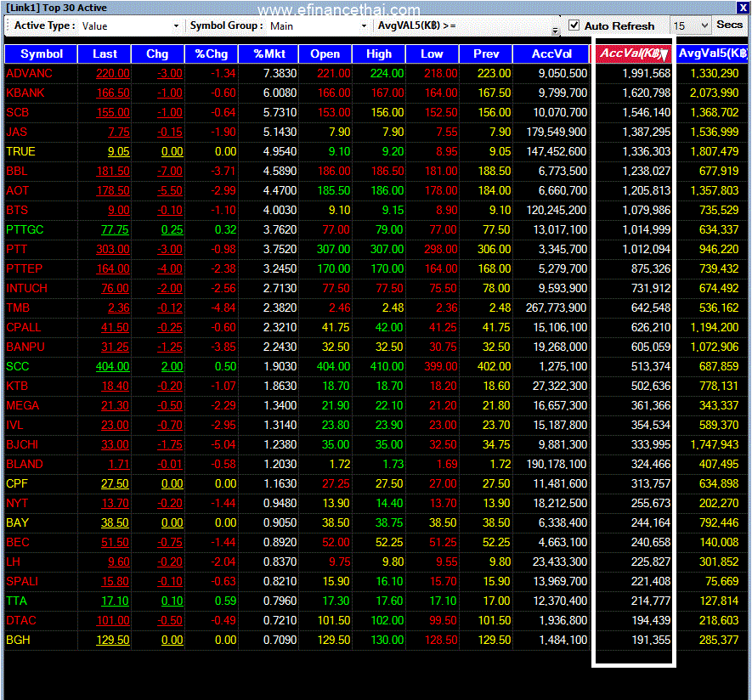The height and width of the screenshot is (700, 752).
Task: Select the MEGA symbol
Action: click(23, 405)
